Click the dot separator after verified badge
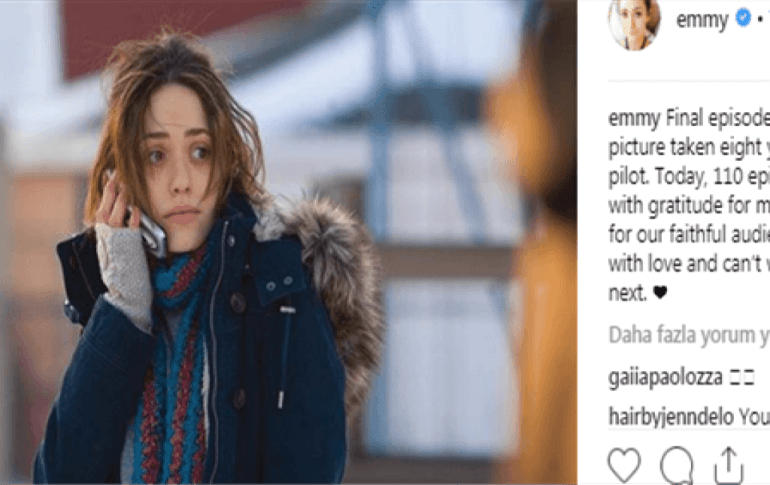 pos(760,19)
